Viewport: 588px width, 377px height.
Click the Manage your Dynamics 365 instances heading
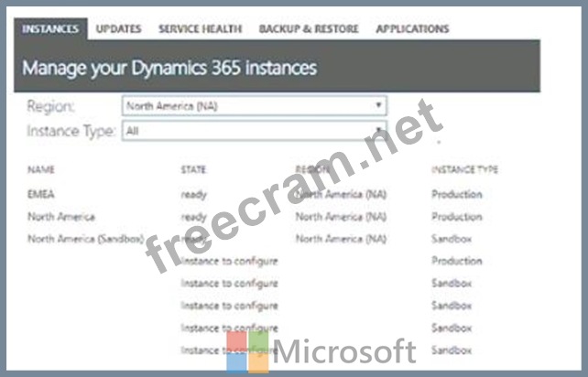pos(169,69)
